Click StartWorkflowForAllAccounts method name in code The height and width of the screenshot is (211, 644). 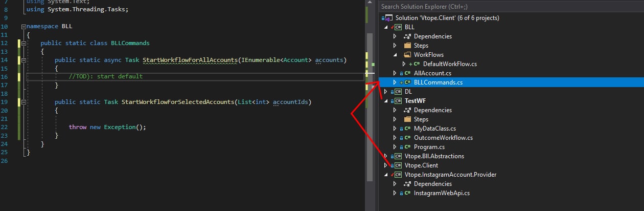(190, 60)
